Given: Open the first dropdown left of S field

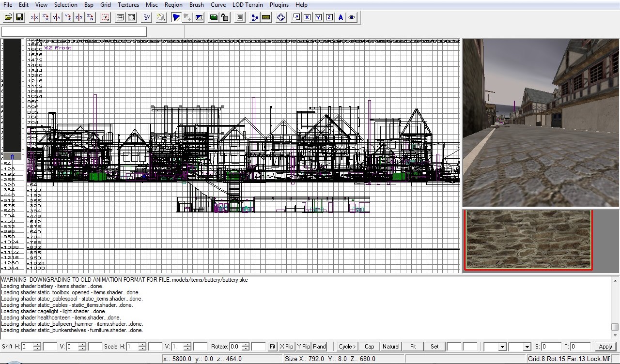Looking at the screenshot, I should click(x=502, y=347).
